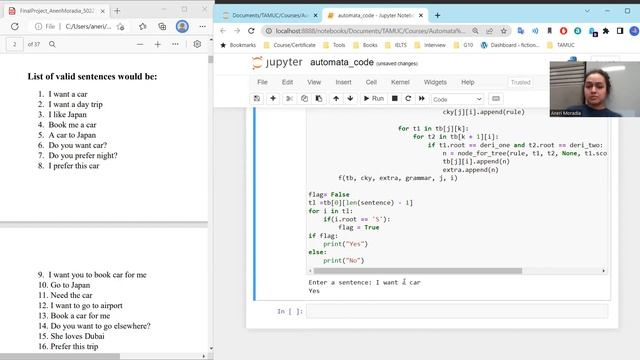Open Edge settings and more menu
Image resolution: width=640 pixels, height=360 pixels.
click(x=202, y=27)
